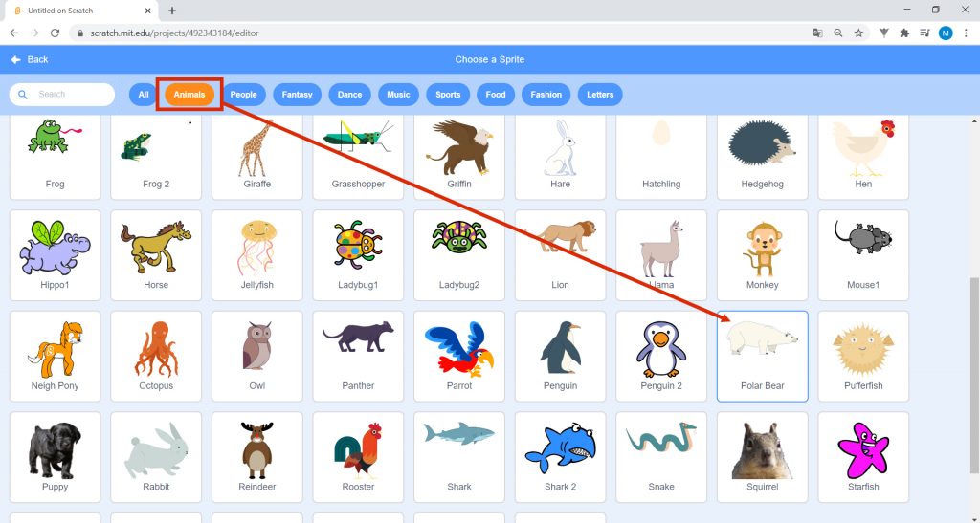Select the Starfish sprite
The image size is (980, 523).
click(863, 457)
